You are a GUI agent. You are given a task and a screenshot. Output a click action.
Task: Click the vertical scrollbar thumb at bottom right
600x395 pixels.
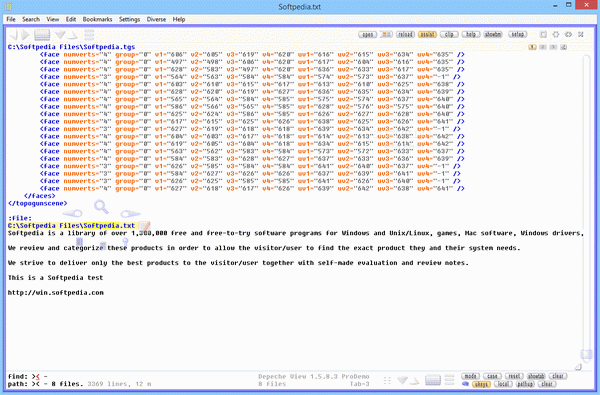pos(587,354)
